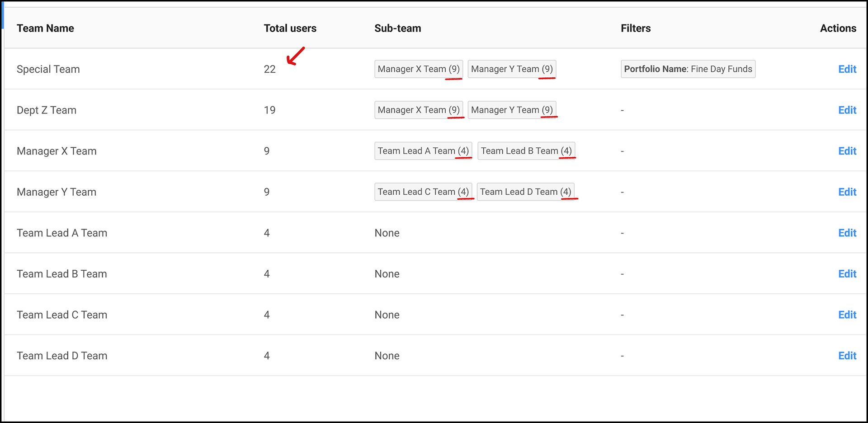Select the Team Lead D Team sub-team chip
This screenshot has height=423, width=868.
525,192
